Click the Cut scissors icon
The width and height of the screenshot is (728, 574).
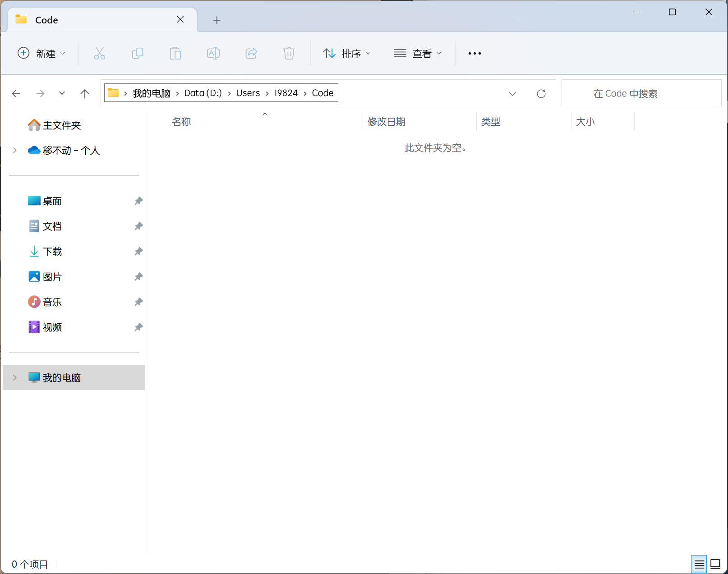pos(100,54)
